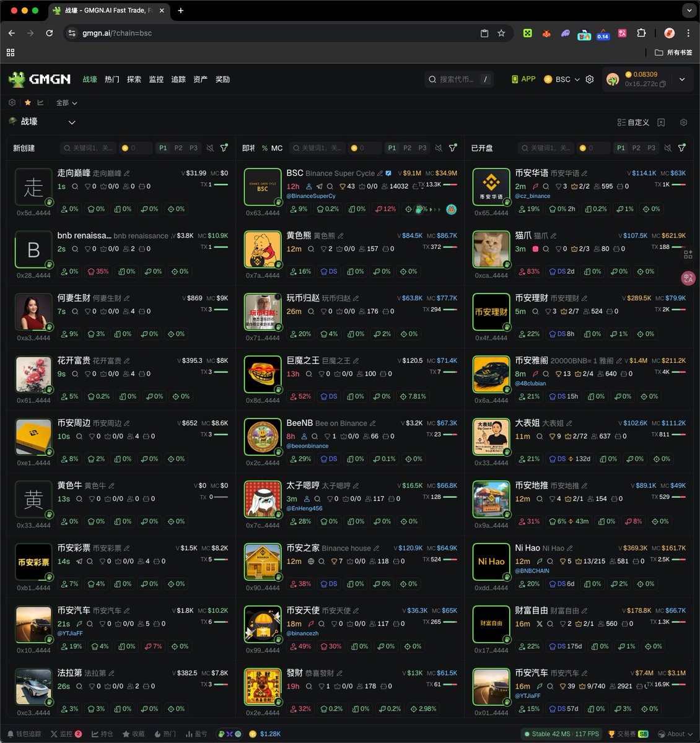Mute sound alerts in 新创建 column
The width and height of the screenshot is (700, 743).
210,148
